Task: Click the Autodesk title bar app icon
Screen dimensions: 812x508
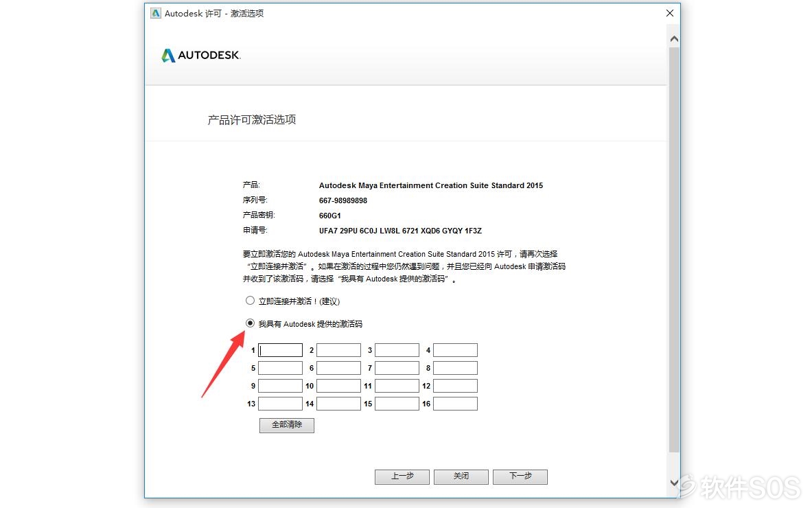Action: tap(155, 13)
